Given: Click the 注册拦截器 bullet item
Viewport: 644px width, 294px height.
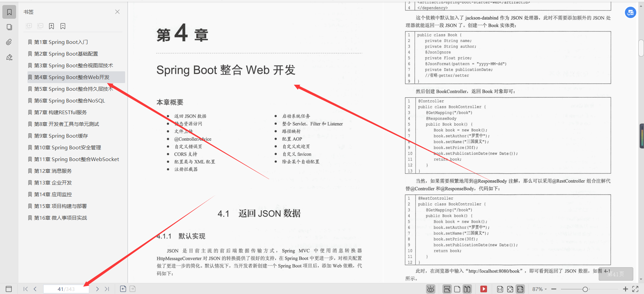Looking at the screenshot, I should [186, 169].
